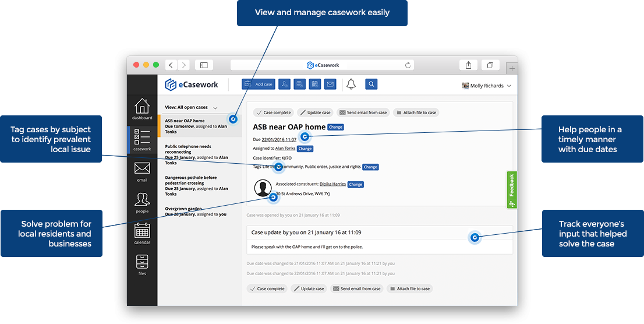Show all tabs with the tabs icon
Image resolution: width=644 pixels, height=324 pixels.
(x=490, y=65)
